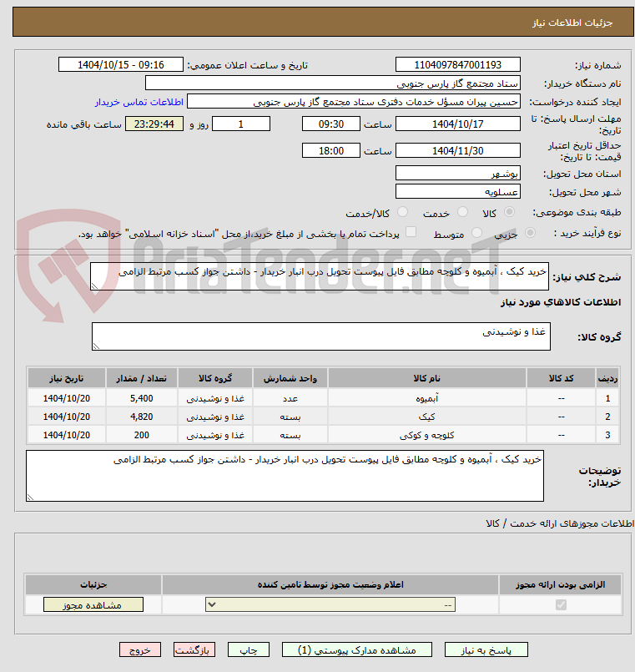Select the کالا/خدمت radio button
Image resolution: width=635 pixels, height=672 pixels.
pyautogui.click(x=402, y=212)
